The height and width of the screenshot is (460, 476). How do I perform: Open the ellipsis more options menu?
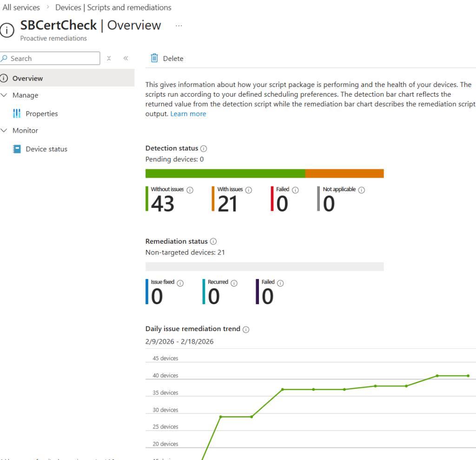point(179,26)
